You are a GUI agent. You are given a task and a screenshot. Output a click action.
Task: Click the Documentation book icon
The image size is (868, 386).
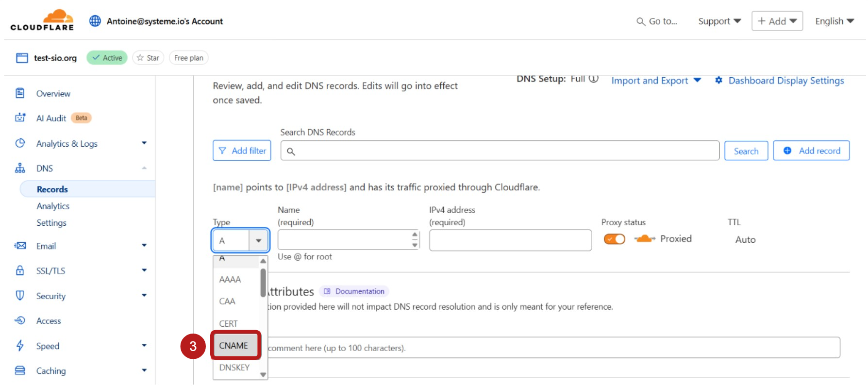point(327,291)
